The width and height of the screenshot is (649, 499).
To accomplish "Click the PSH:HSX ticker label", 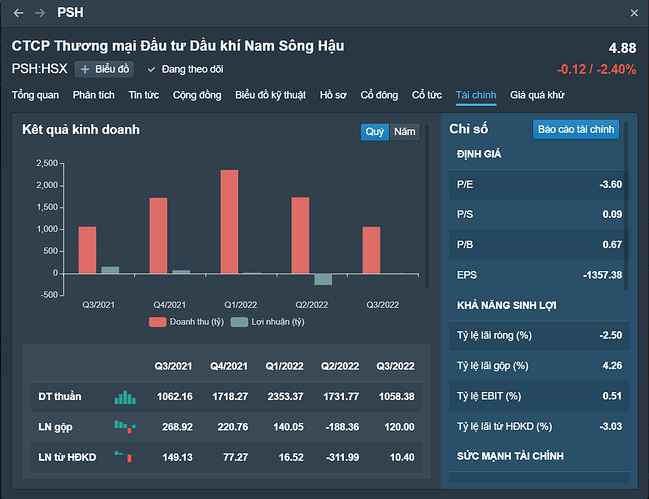I will tap(39, 69).
